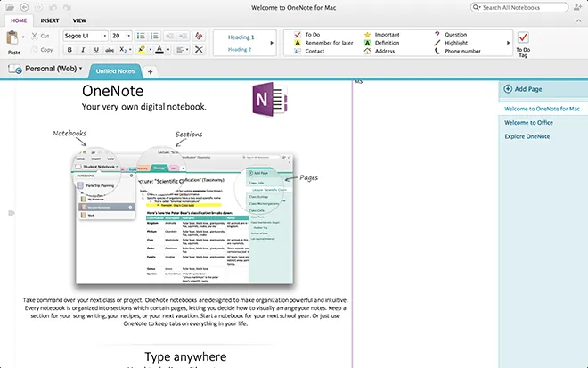
Task: Toggle italic formatting
Action: pos(83,50)
